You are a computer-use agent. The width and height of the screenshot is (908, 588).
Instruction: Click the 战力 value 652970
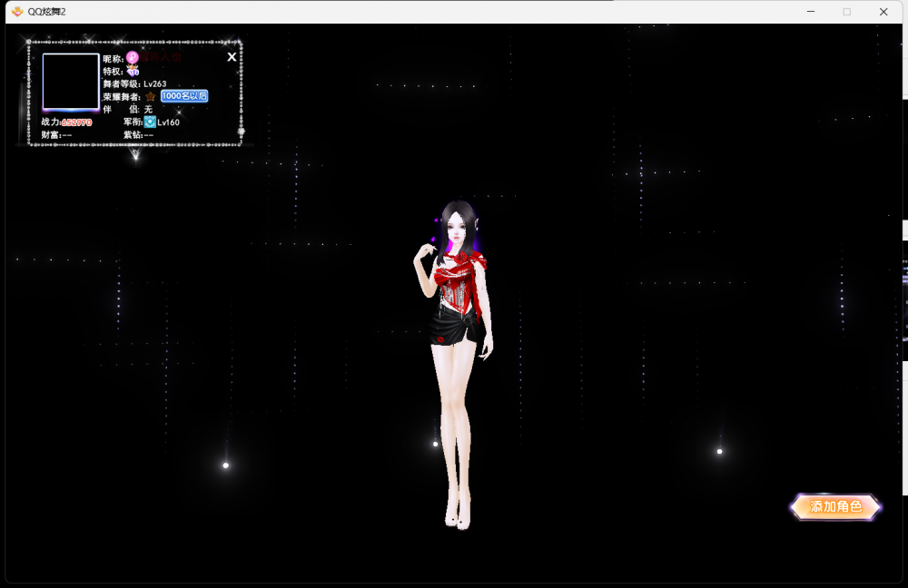tap(77, 122)
